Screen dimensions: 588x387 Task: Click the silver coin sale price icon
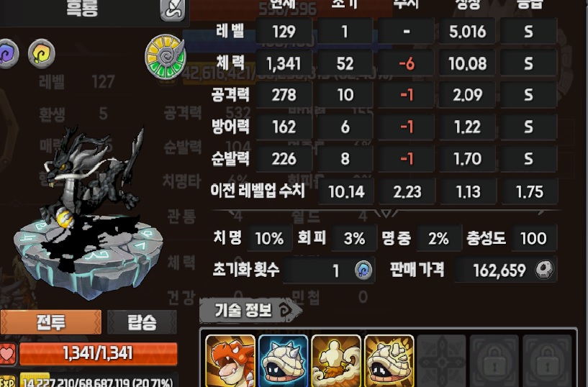tap(544, 269)
